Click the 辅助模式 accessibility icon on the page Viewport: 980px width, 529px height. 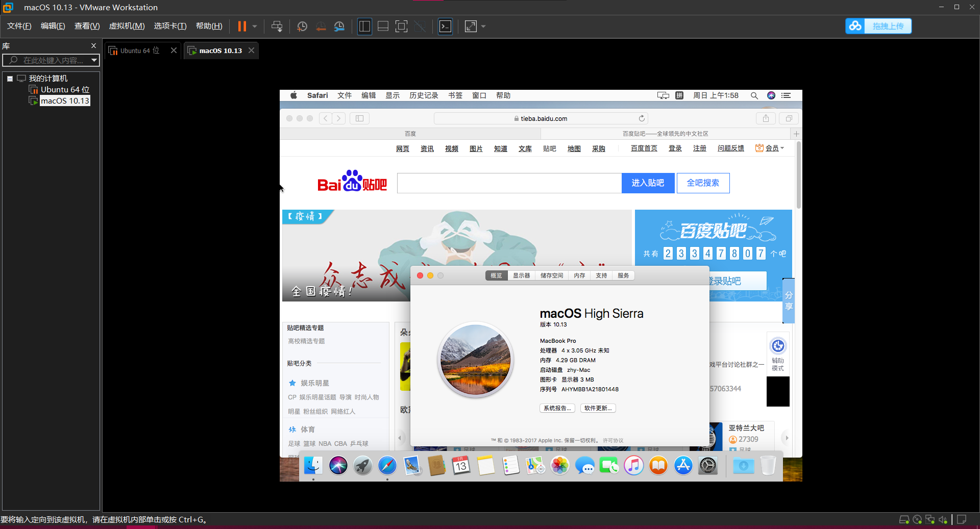[x=778, y=354]
